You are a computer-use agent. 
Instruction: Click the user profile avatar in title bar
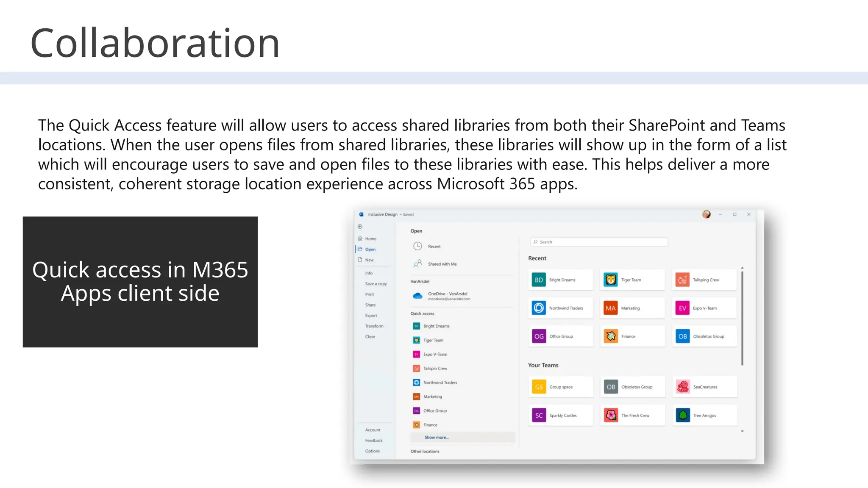[706, 214]
